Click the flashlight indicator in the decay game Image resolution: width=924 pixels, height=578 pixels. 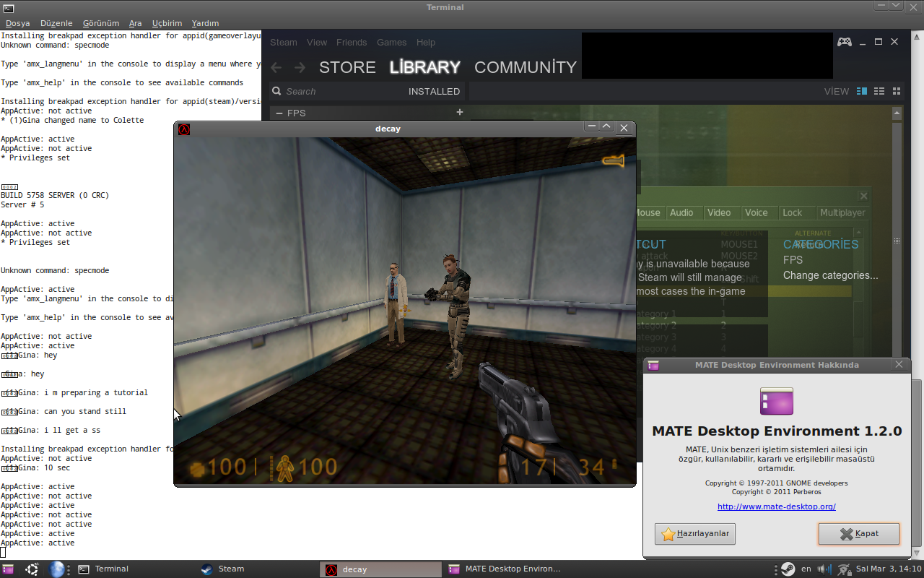click(613, 161)
